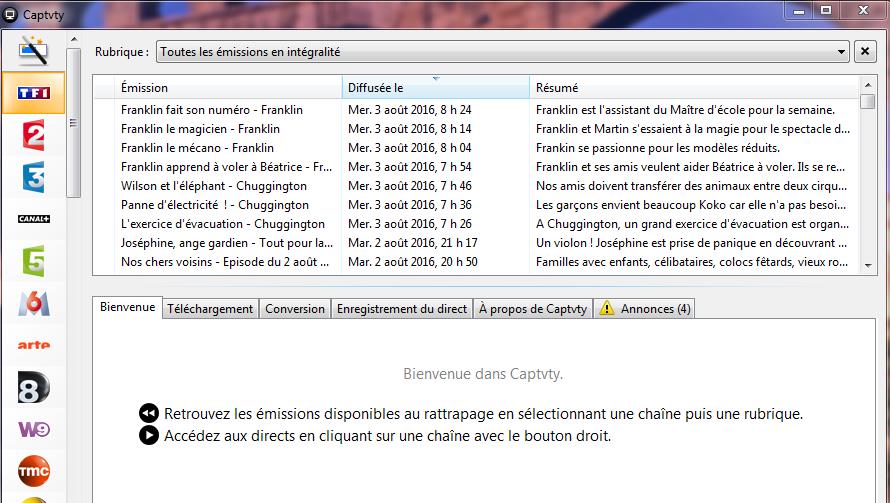Screen dimensions: 890x503
Task: Select row L'exercice d'évacuation - Chuggington
Action: [x=476, y=224]
